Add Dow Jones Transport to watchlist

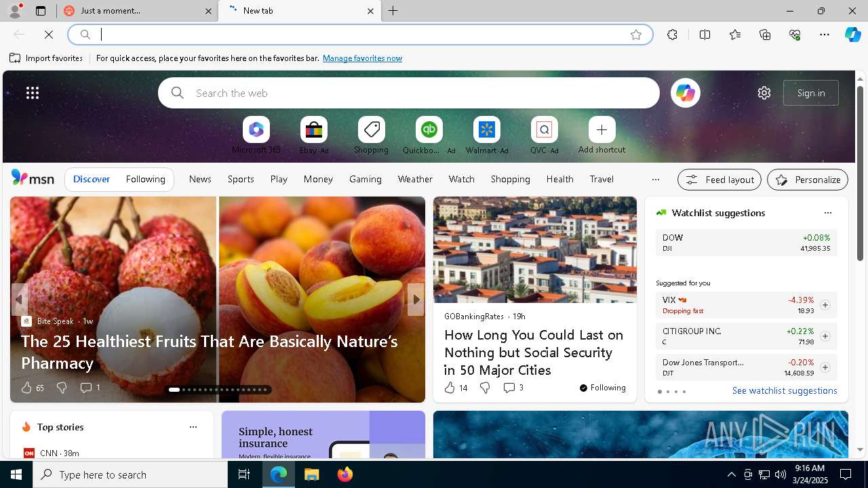click(825, 367)
